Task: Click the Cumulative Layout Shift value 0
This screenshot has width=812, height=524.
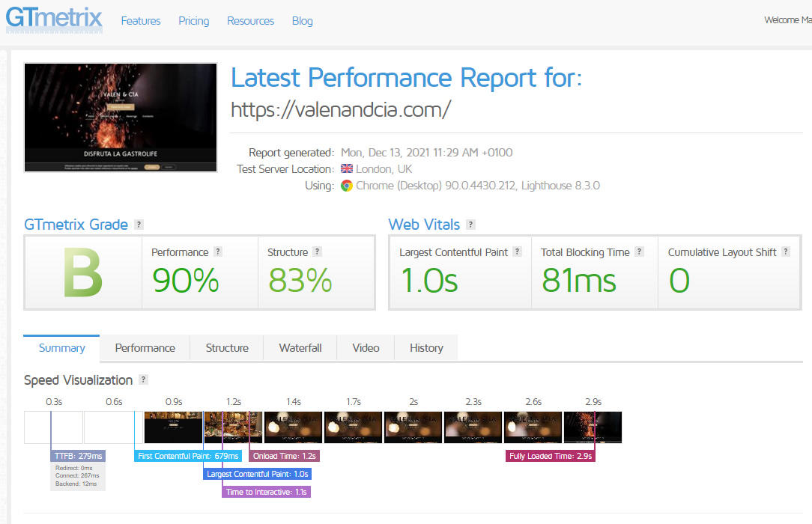Action: point(679,281)
